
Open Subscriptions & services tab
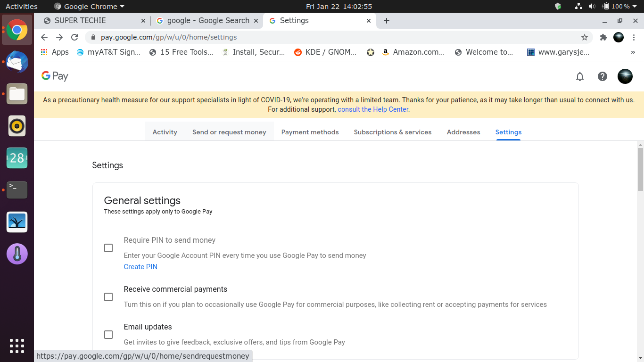click(393, 132)
